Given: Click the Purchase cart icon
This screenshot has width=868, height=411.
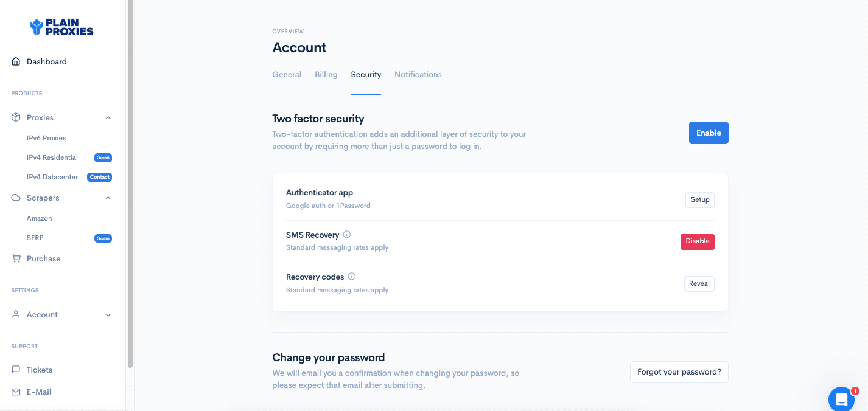Looking at the screenshot, I should (16, 258).
